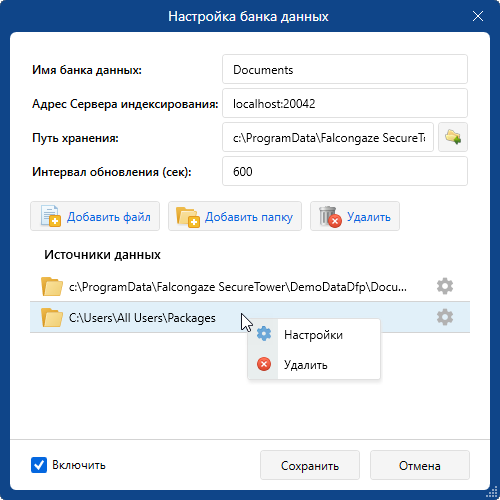Cancel the dialog with Отмена
Viewport: 500px width, 500px height.
(x=420, y=465)
